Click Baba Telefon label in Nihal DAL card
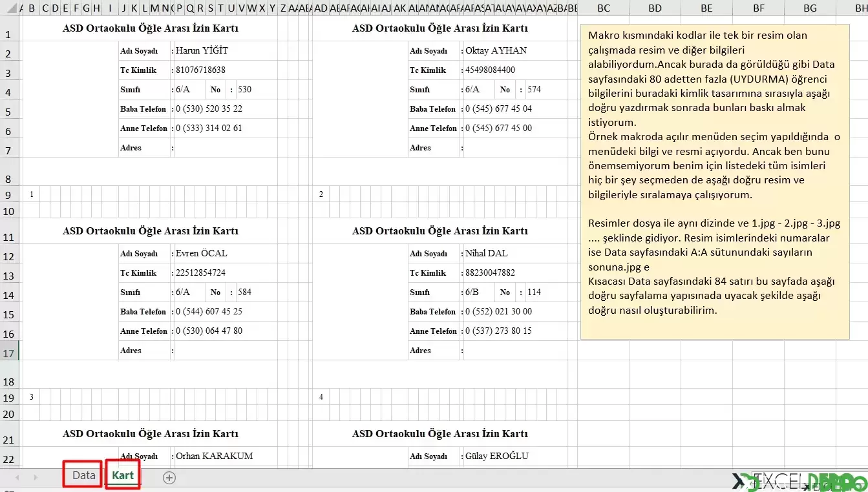 click(433, 312)
